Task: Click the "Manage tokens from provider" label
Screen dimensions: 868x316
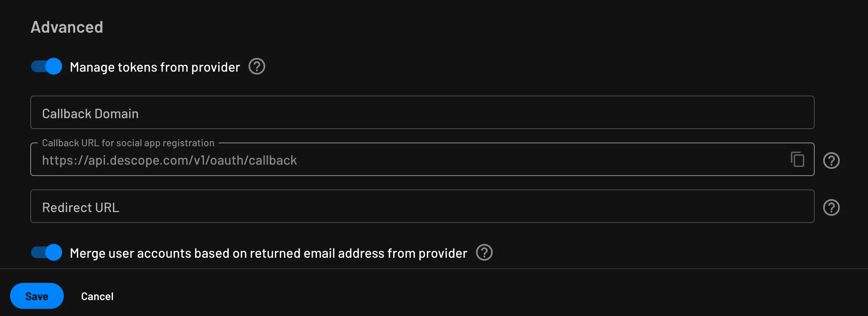Action: (x=155, y=67)
